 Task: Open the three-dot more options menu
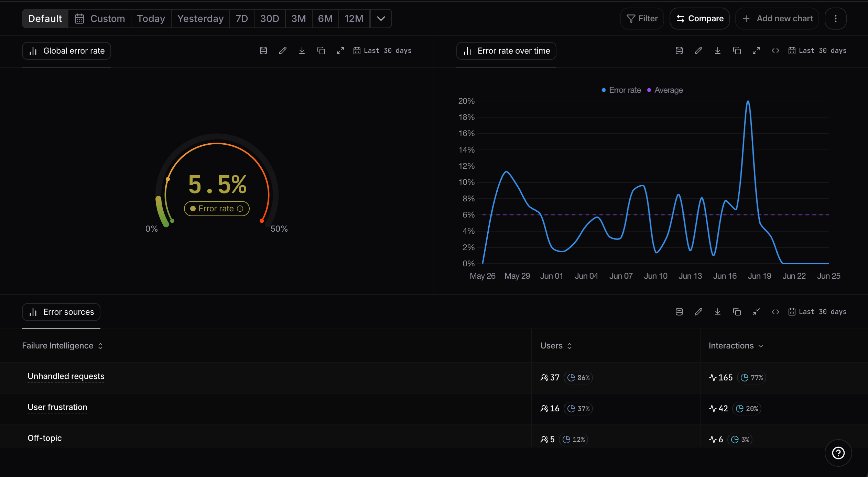coord(836,19)
